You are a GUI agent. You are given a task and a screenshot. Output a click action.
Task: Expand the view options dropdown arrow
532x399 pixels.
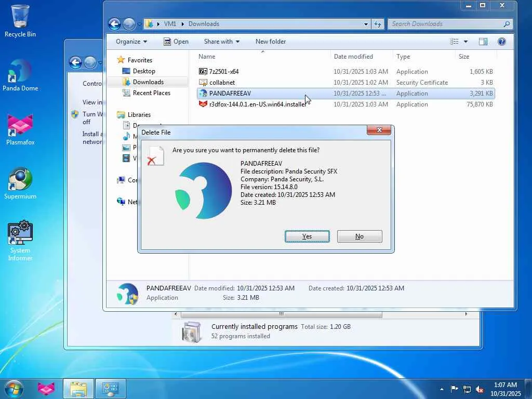click(465, 42)
